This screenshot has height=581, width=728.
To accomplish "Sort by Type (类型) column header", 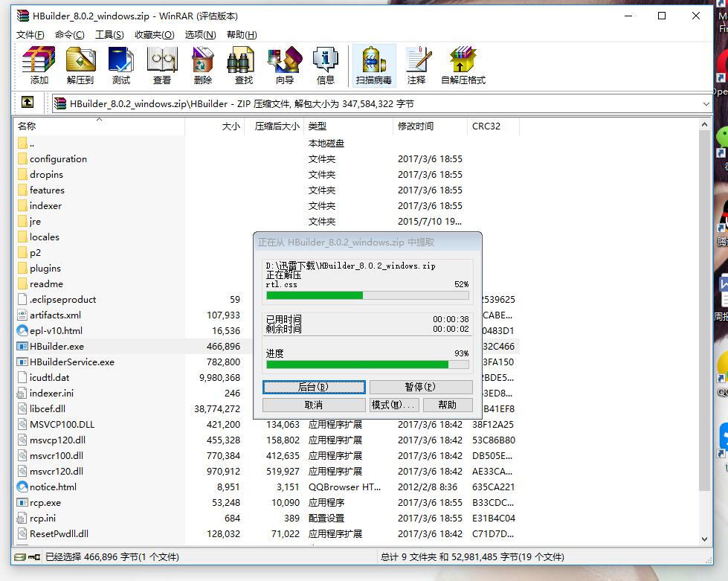I will tap(348, 126).
